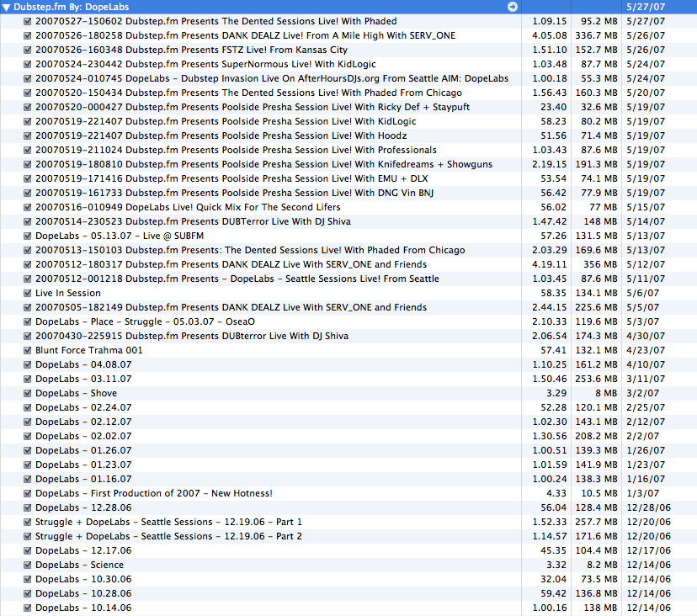697x616 pixels.
Task: Select Poolside Presha With EMU + DLX
Action: click(231, 178)
